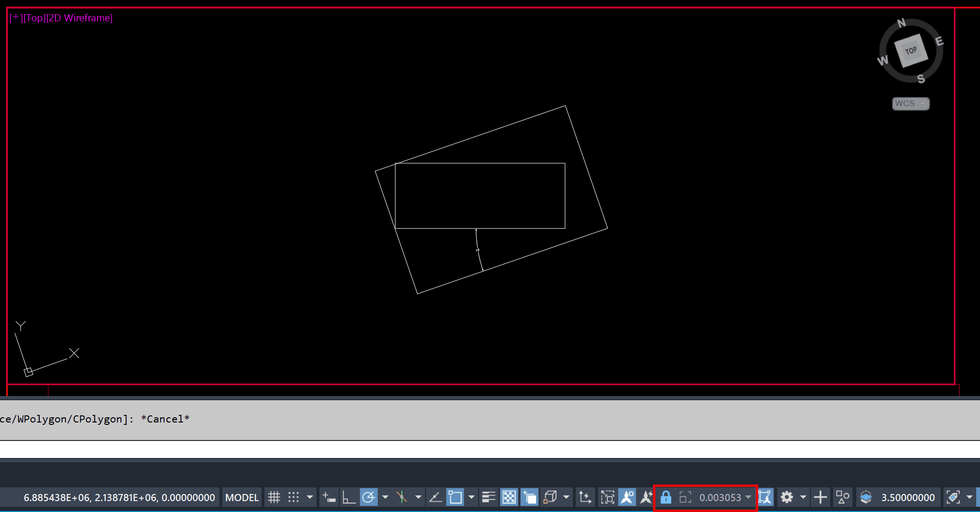Click the viewport lock icon
980x512 pixels.
coord(666,497)
